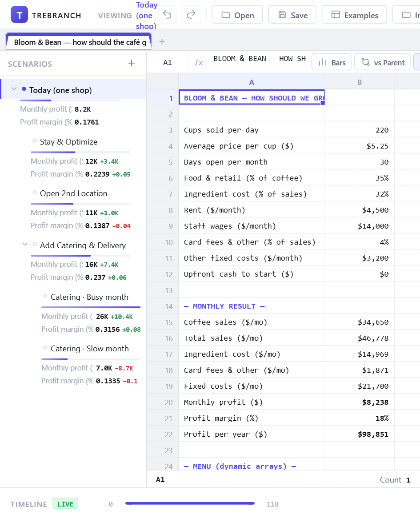Add a new sheet tab
The width and height of the screenshot is (420, 519).
pyautogui.click(x=162, y=42)
